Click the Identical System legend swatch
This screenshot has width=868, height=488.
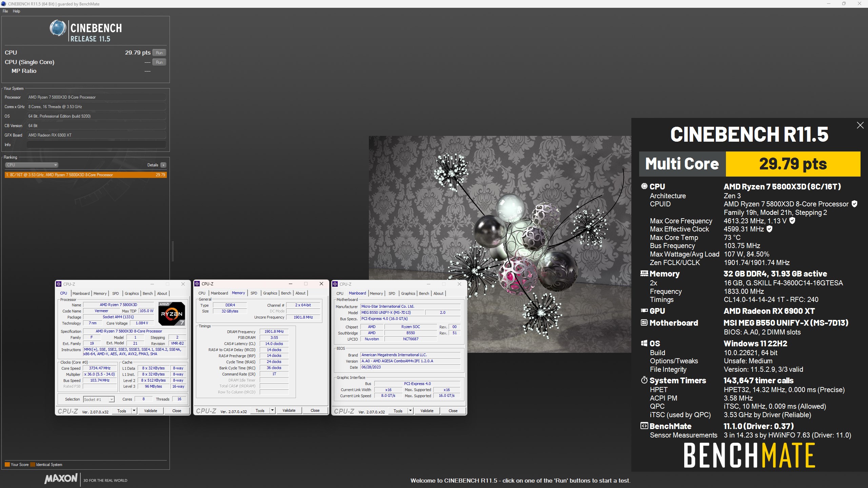(33, 465)
